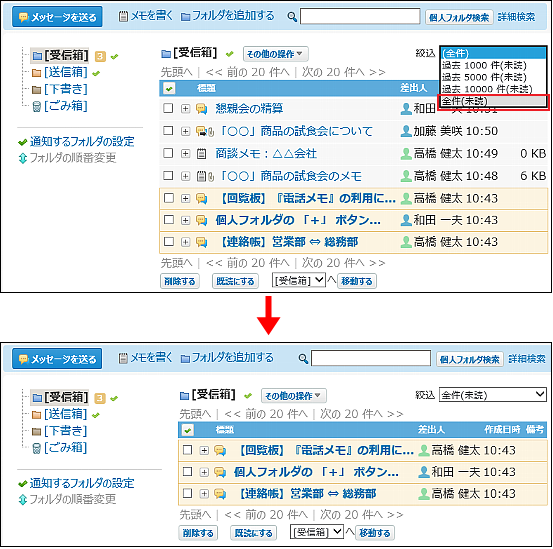Open the 詳細検索 link in upper toolbar
The height and width of the screenshot is (549, 553).
(x=516, y=17)
